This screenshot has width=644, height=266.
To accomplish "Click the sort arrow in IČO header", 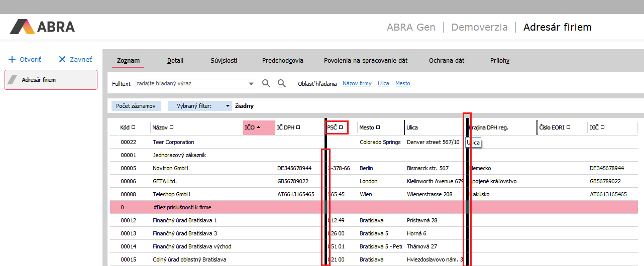I will [258, 127].
